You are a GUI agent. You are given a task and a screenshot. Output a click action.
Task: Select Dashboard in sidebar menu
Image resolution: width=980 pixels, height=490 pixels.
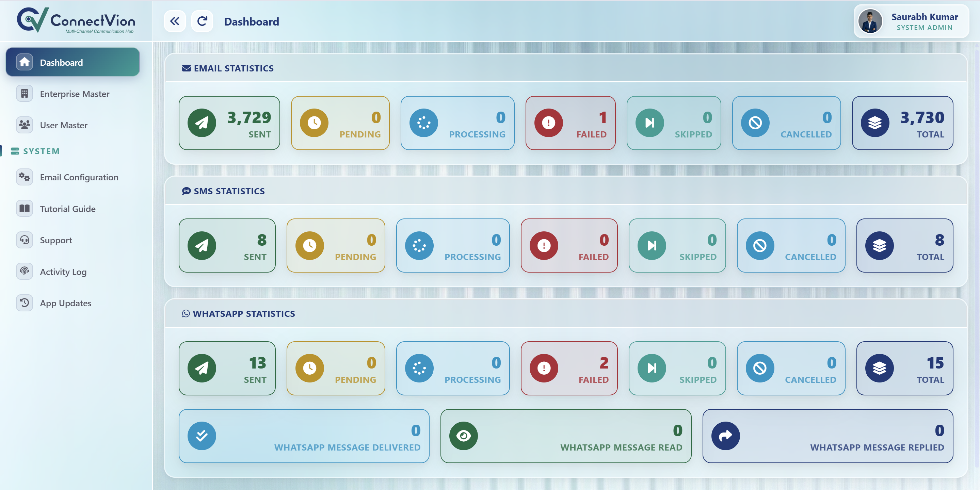(73, 62)
